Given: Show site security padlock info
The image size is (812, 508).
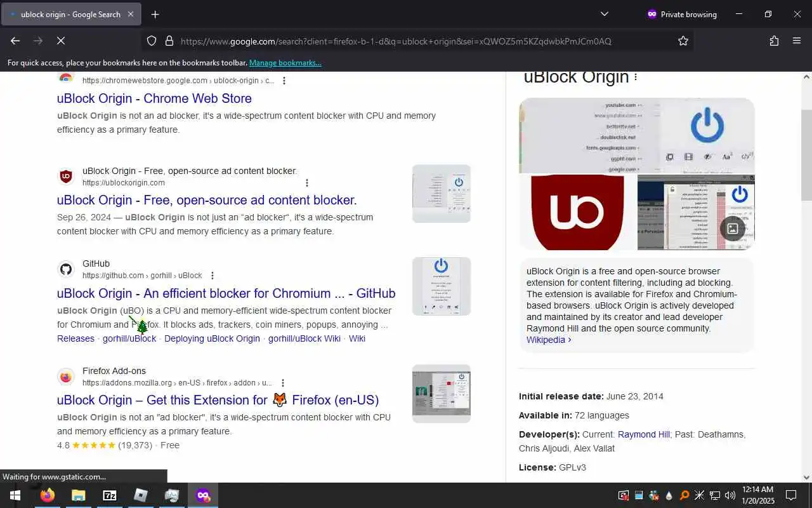Looking at the screenshot, I should 169,41.
